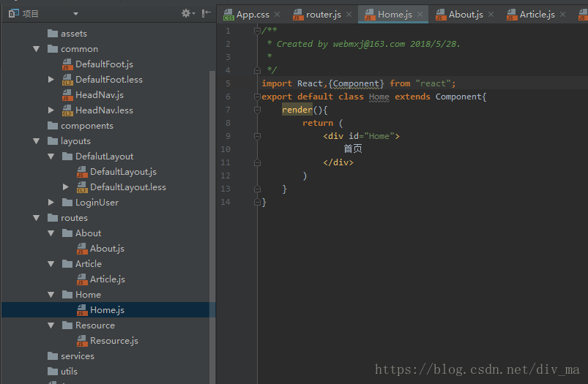The height and width of the screenshot is (384, 588).
Task: Expand the LoginUser folder
Action: [x=51, y=203]
